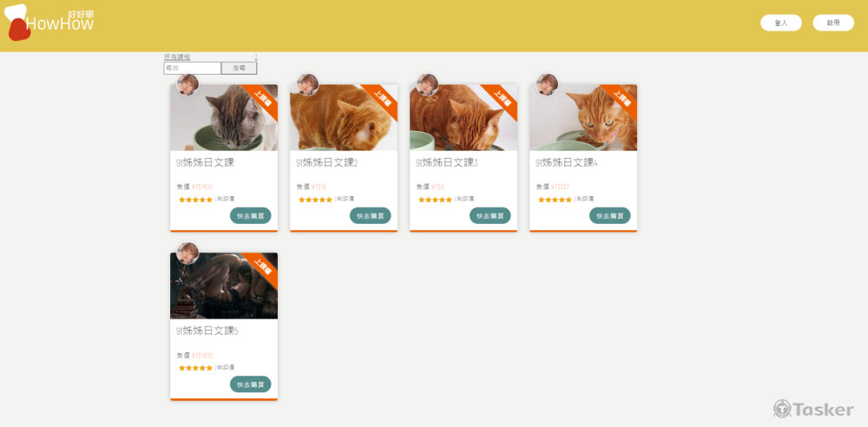Open instructor avatar on 91姊姊日文課5 card
The height and width of the screenshot is (427, 868).
(187, 253)
